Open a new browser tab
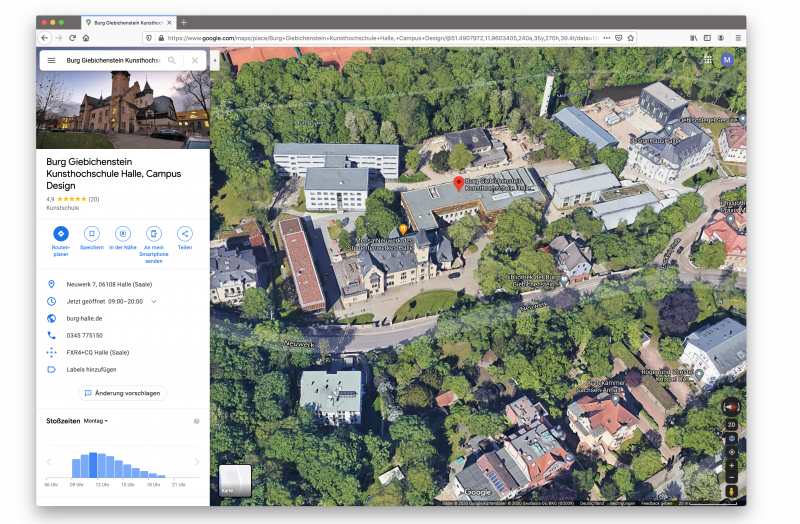The image size is (800, 524). point(184,22)
